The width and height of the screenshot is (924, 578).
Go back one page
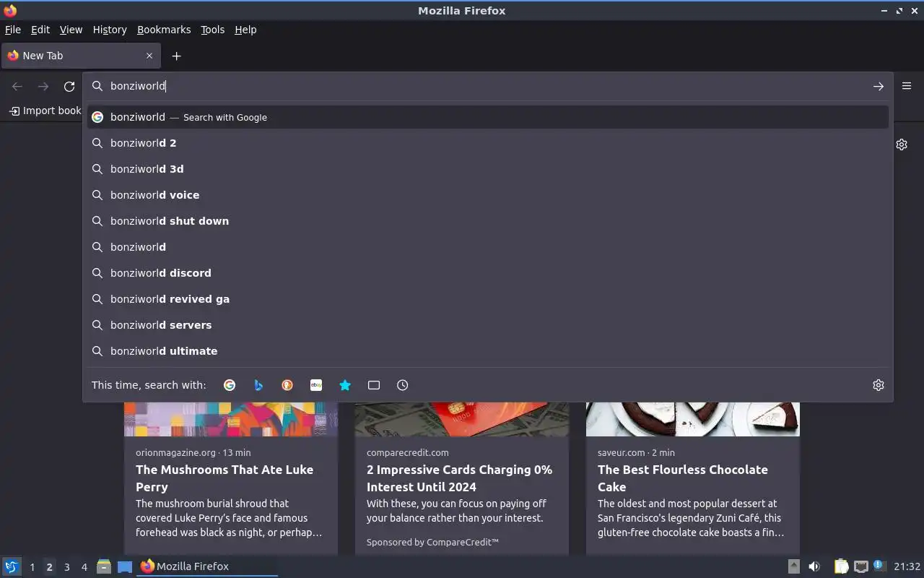point(17,86)
